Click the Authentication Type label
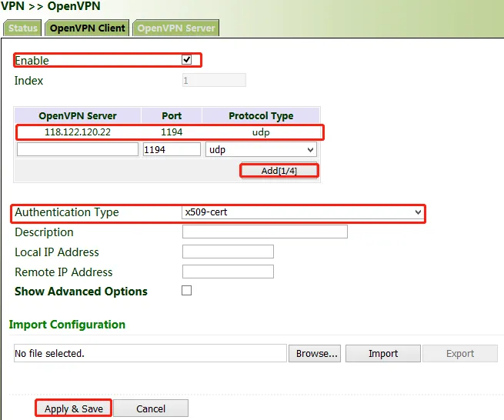Viewport: 504px width, 420px height. click(x=67, y=212)
